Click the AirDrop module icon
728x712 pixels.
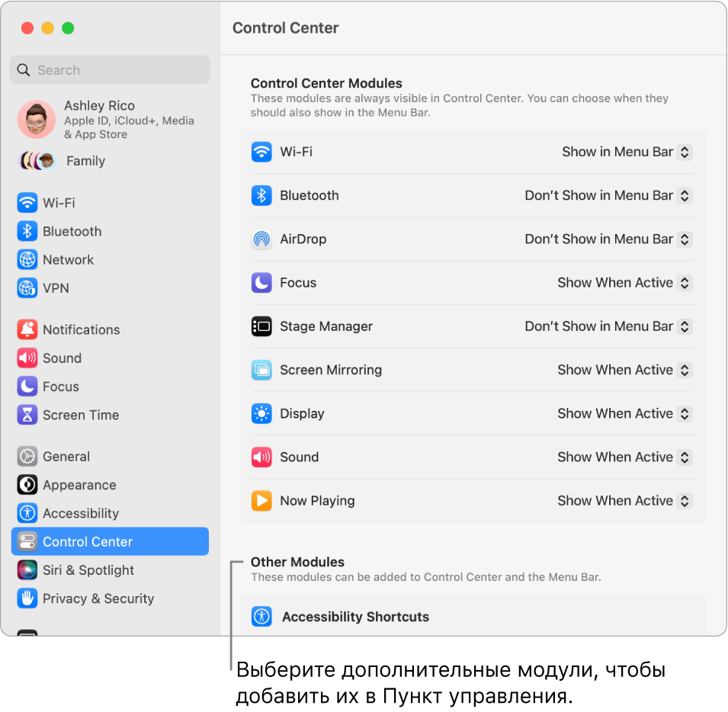(261, 239)
